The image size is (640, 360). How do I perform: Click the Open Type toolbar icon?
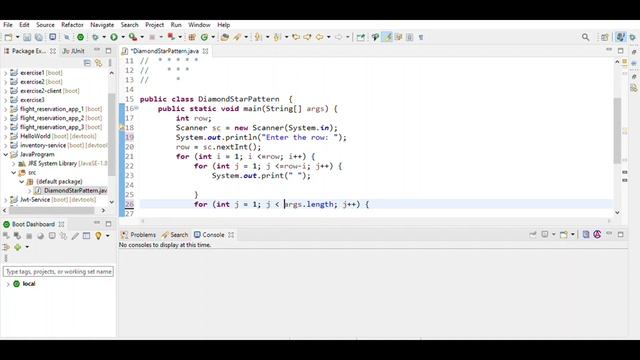[224, 37]
